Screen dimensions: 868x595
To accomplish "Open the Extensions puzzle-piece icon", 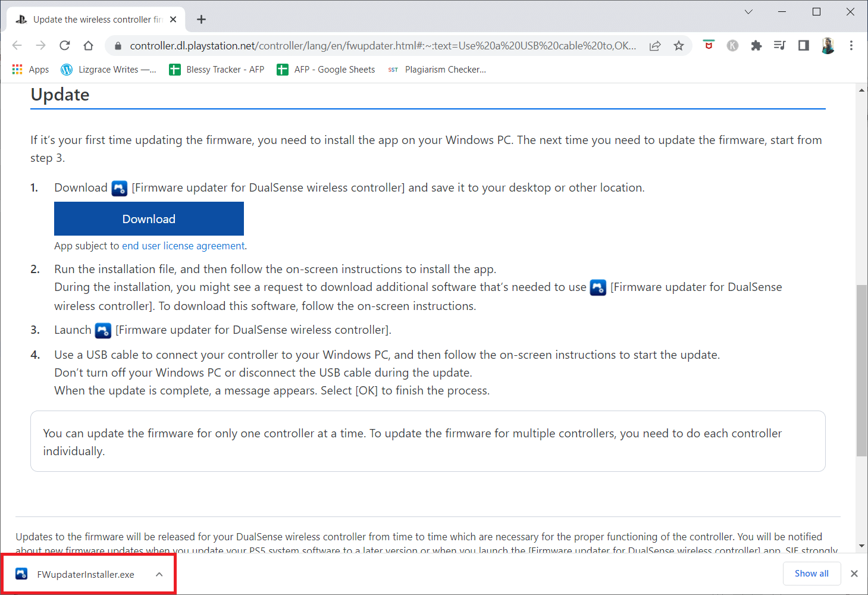I will [x=756, y=45].
